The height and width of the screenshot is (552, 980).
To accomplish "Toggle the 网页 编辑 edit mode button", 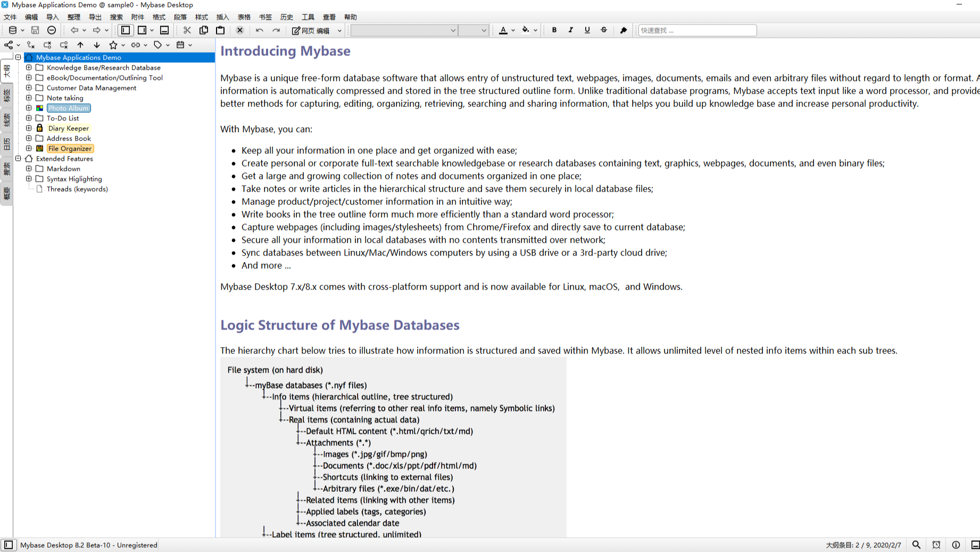I will [x=312, y=30].
